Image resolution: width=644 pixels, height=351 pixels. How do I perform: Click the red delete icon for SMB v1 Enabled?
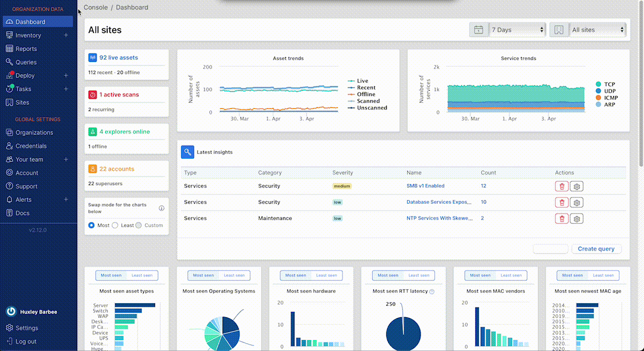(x=562, y=186)
